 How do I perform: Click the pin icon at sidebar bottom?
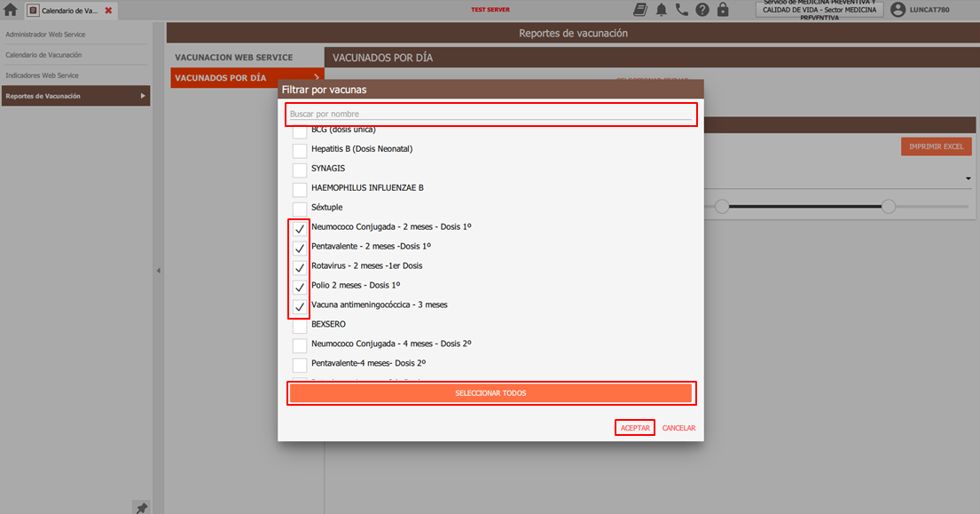(x=141, y=507)
